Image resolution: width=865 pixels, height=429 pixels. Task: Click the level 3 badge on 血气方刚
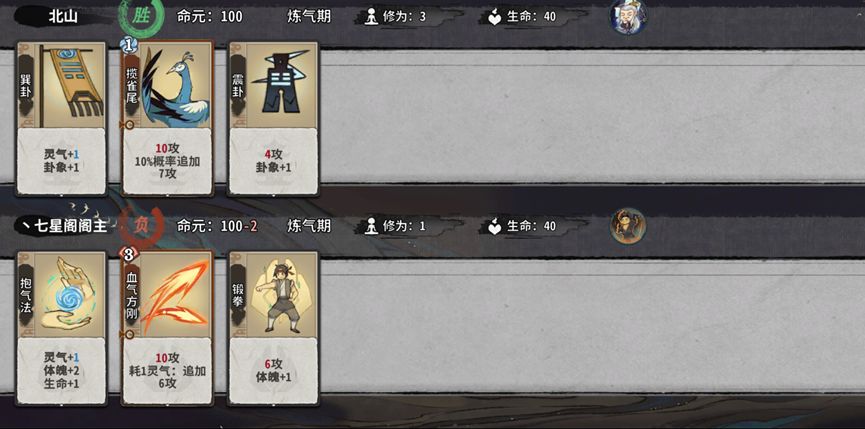(129, 255)
